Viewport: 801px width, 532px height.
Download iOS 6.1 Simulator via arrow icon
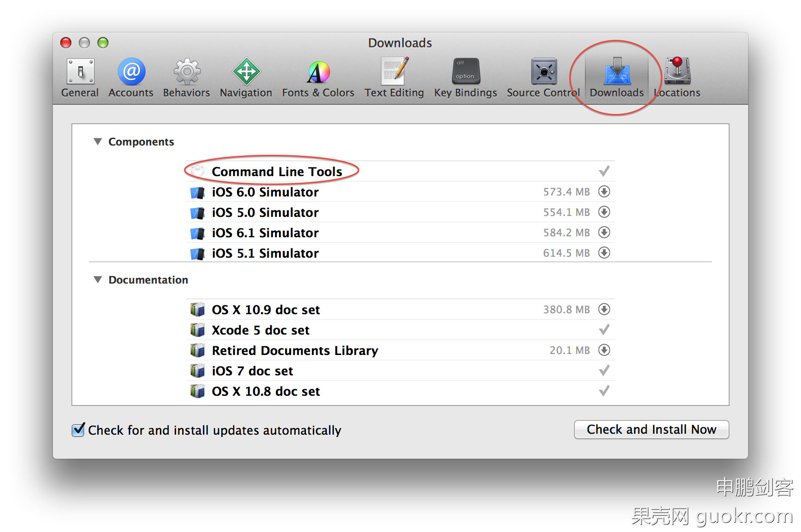point(604,232)
